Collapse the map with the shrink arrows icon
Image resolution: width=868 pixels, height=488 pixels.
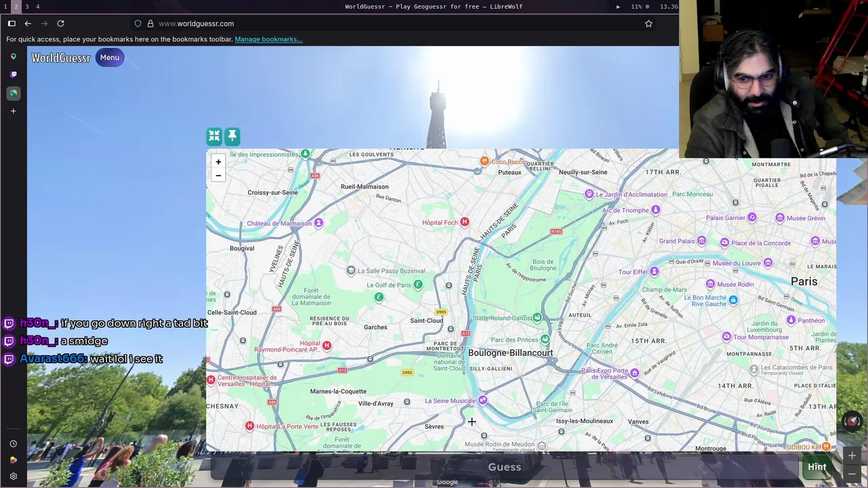[214, 137]
